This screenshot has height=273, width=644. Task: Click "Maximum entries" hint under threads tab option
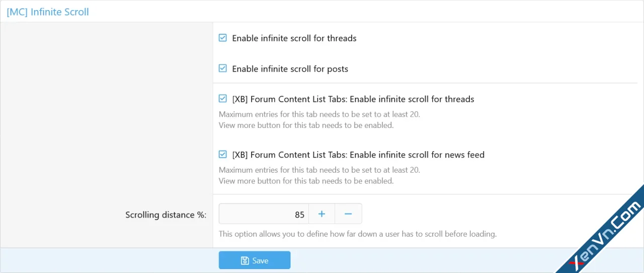pyautogui.click(x=319, y=114)
